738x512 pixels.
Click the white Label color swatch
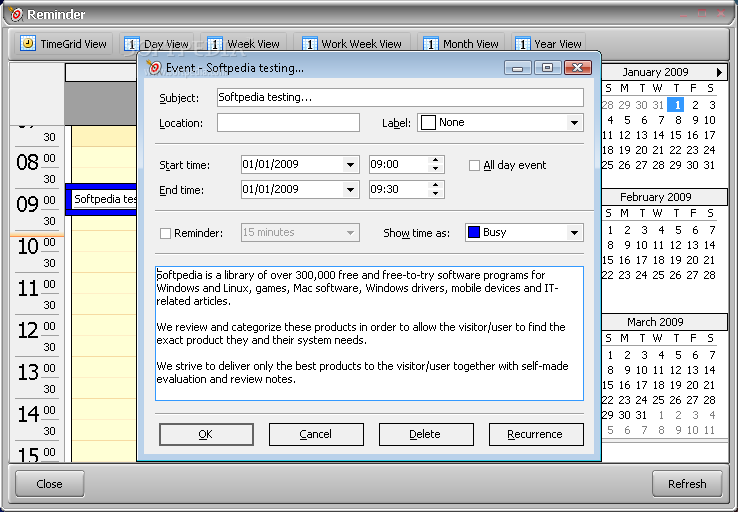(428, 123)
